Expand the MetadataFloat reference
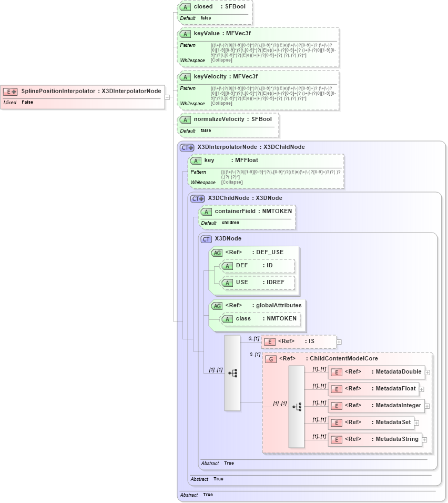 click(x=422, y=389)
